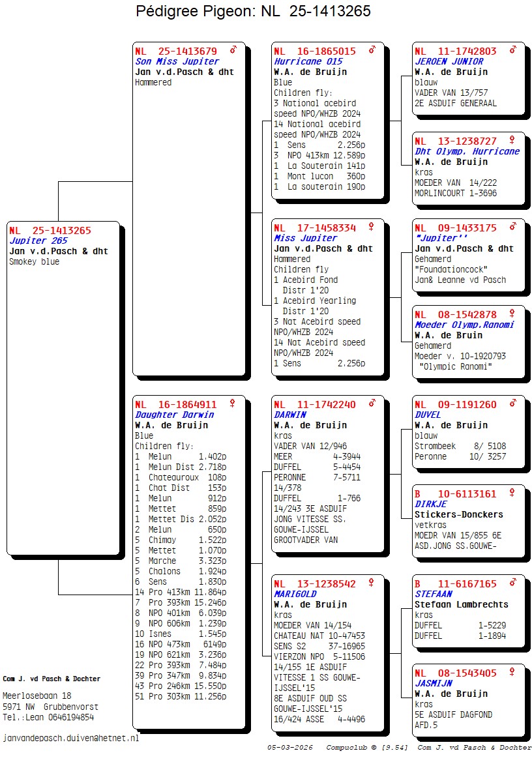Click the Jupiter 265 pigeon name
This screenshot has height=764, width=532.
[38, 241]
